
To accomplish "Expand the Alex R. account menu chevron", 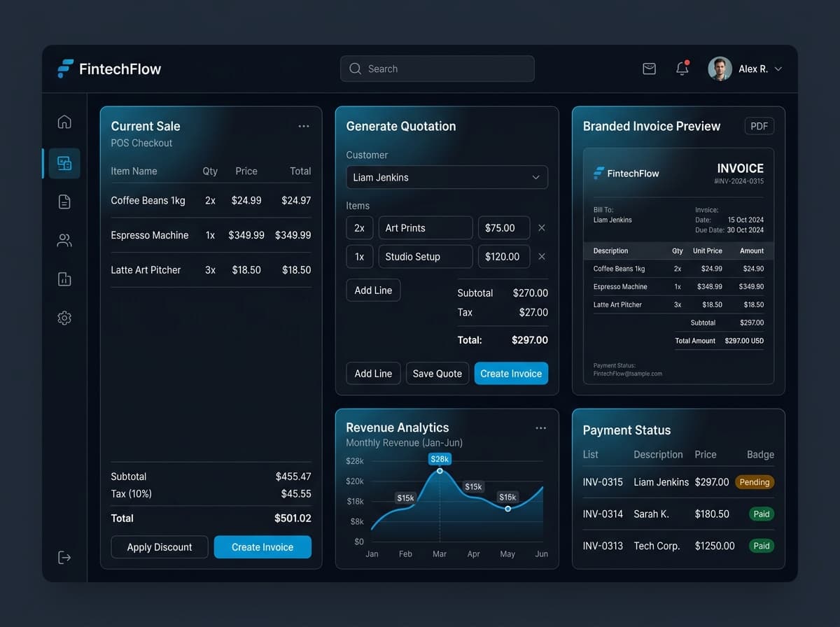I will tap(778, 69).
